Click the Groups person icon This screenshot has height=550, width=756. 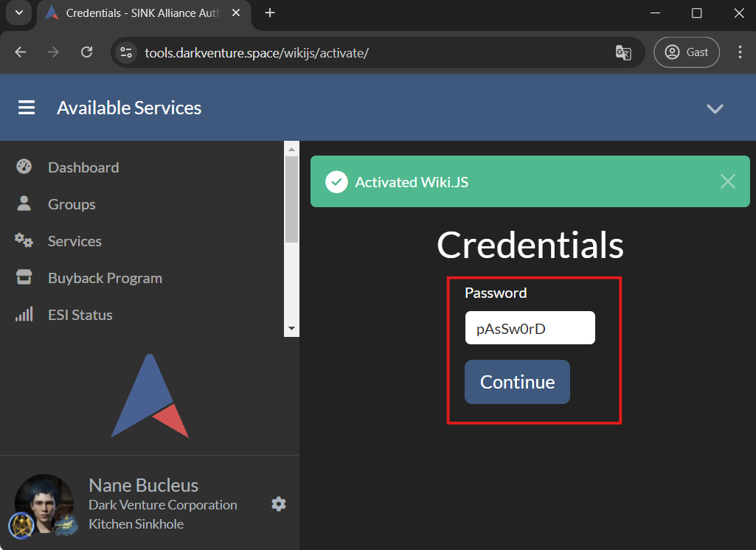[24, 204]
